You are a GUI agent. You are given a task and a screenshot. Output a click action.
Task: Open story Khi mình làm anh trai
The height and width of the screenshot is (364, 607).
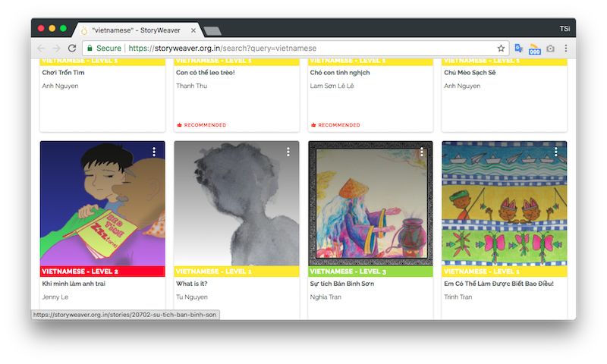point(74,284)
